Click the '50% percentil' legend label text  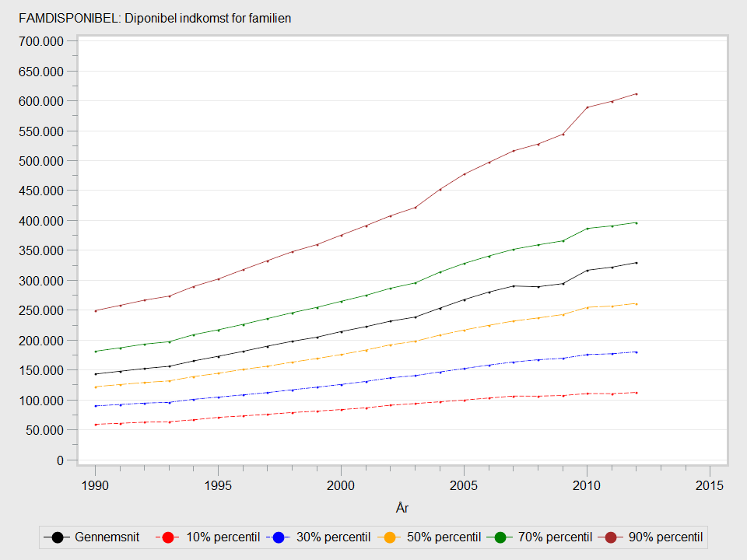(x=444, y=537)
